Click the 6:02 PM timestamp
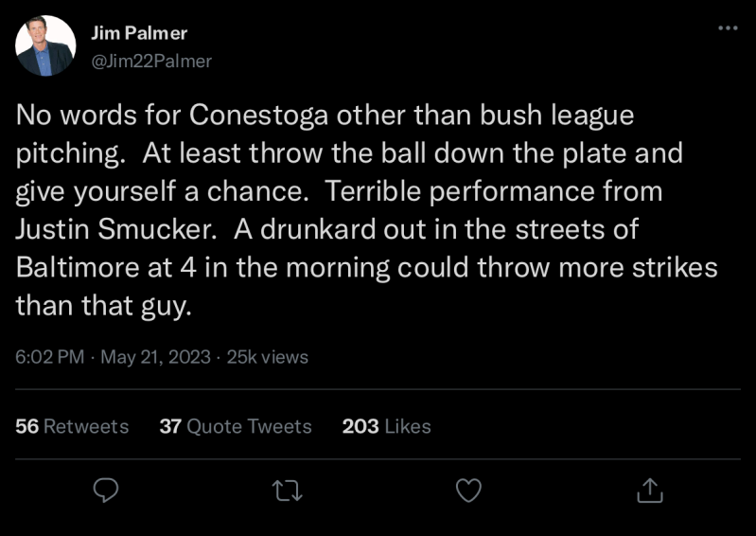This screenshot has width=756, height=536. pos(48,357)
